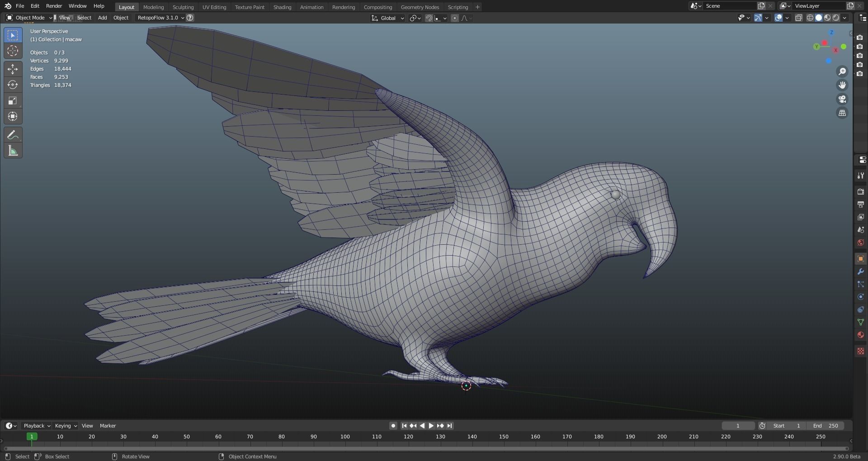Open the Playback dropdown in the timeline
Image resolution: width=868 pixels, height=461 pixels.
tap(37, 426)
